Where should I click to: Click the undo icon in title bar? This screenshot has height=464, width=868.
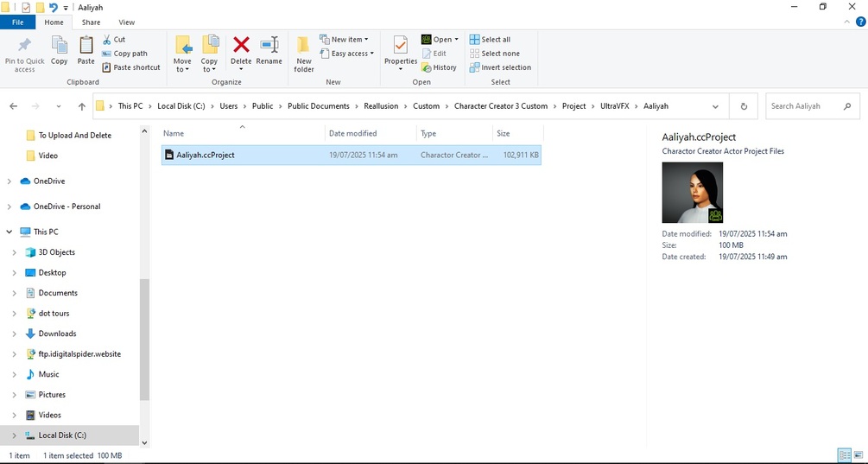(54, 7)
